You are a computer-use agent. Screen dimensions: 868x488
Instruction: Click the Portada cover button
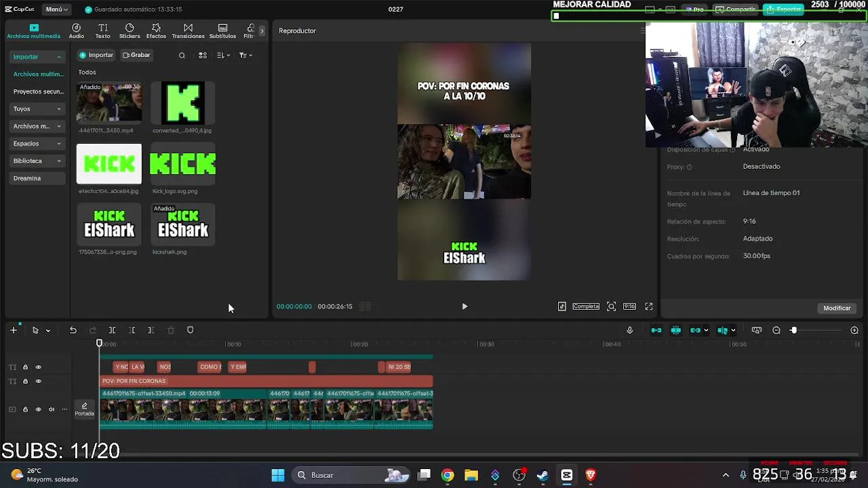pyautogui.click(x=84, y=409)
